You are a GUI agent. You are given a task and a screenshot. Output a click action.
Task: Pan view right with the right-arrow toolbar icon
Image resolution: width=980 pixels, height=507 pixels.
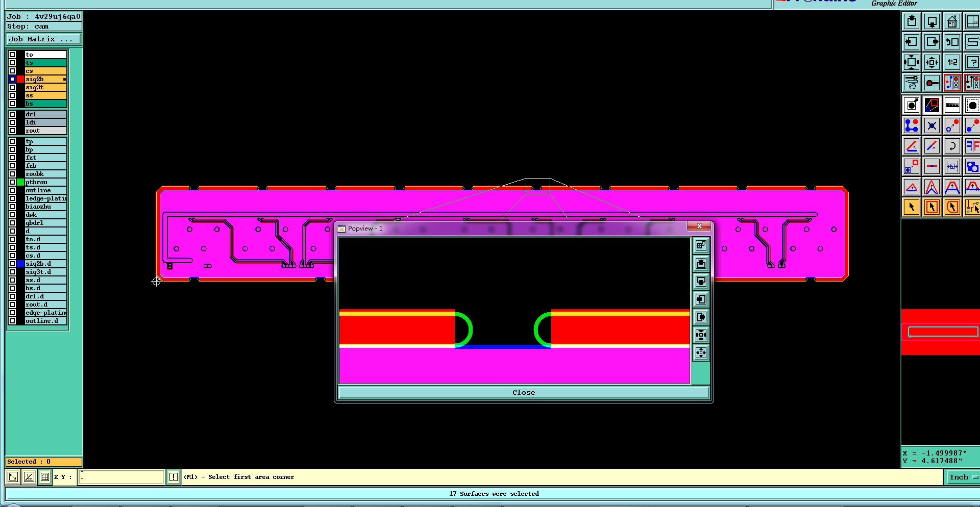pos(932,42)
